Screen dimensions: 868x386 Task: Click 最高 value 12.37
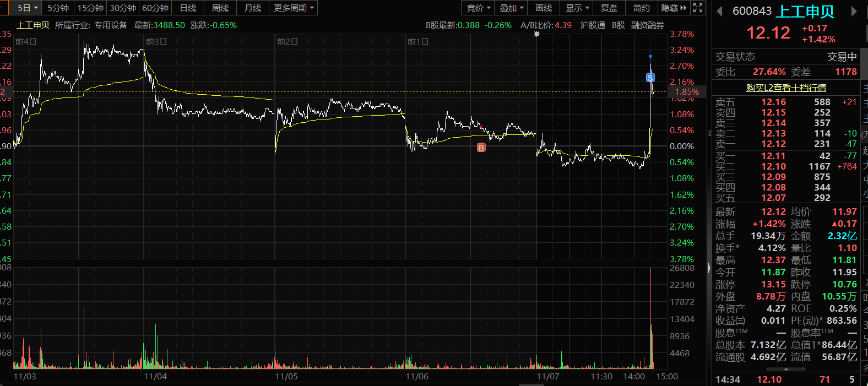click(x=773, y=260)
